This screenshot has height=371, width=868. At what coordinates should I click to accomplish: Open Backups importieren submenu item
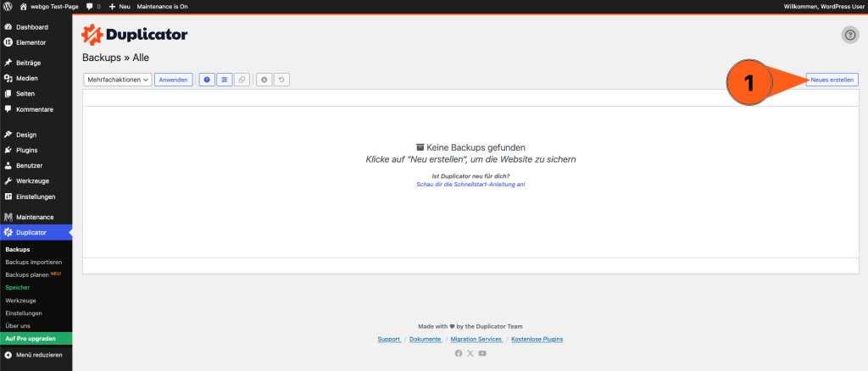(x=34, y=262)
